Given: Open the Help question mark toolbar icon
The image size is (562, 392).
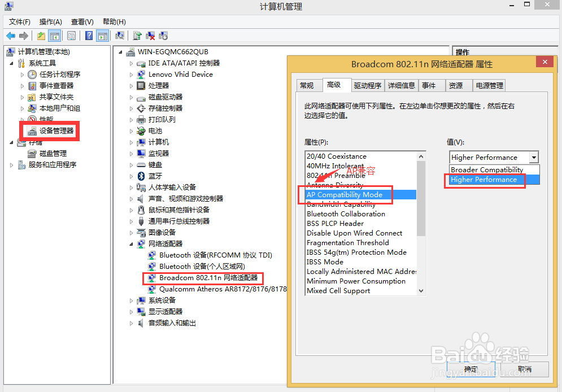Looking at the screenshot, I should [89, 36].
